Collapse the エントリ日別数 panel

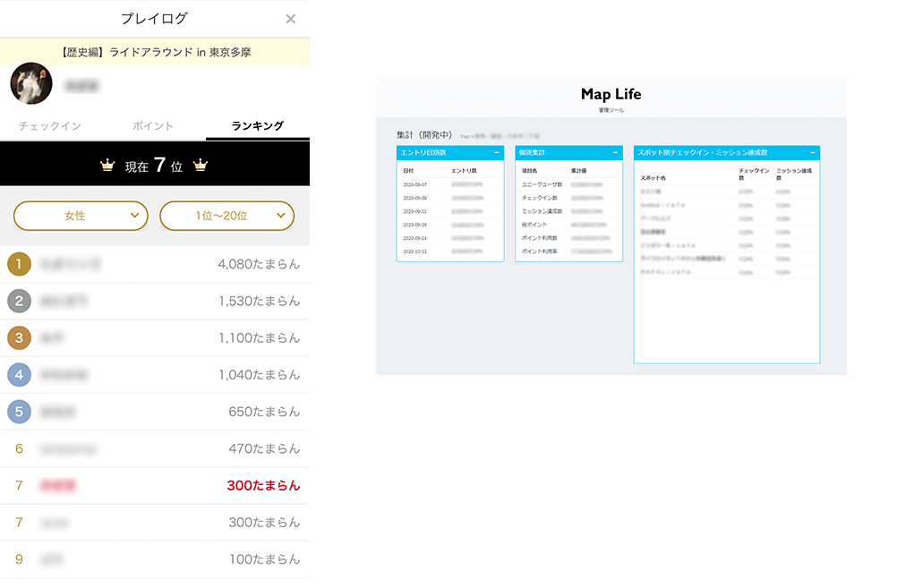click(x=496, y=153)
